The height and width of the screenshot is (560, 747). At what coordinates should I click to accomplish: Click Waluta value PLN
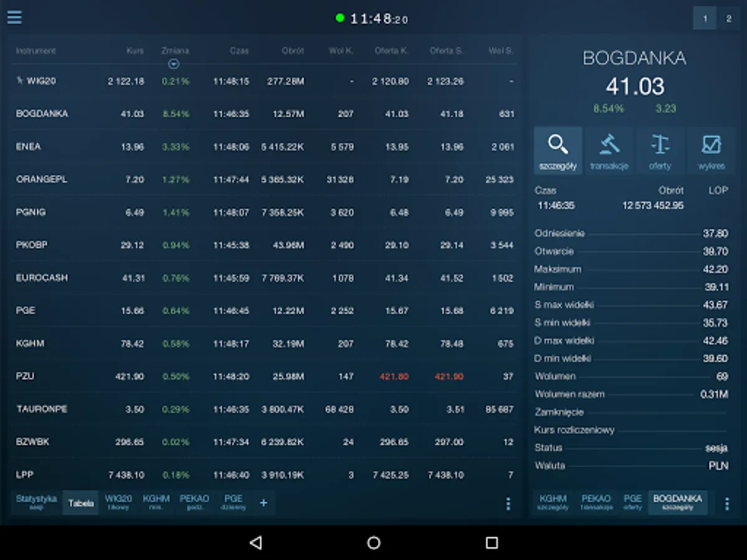pyautogui.click(x=718, y=465)
